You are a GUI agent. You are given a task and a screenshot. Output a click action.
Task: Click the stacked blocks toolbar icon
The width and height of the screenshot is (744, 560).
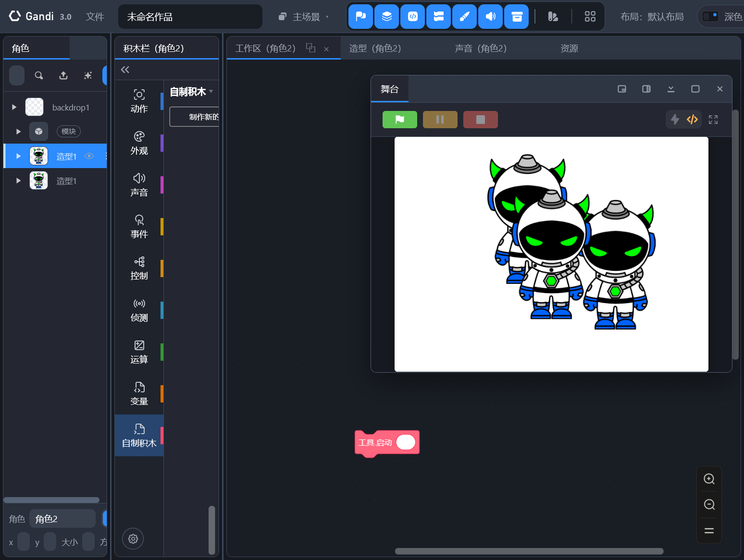438,17
